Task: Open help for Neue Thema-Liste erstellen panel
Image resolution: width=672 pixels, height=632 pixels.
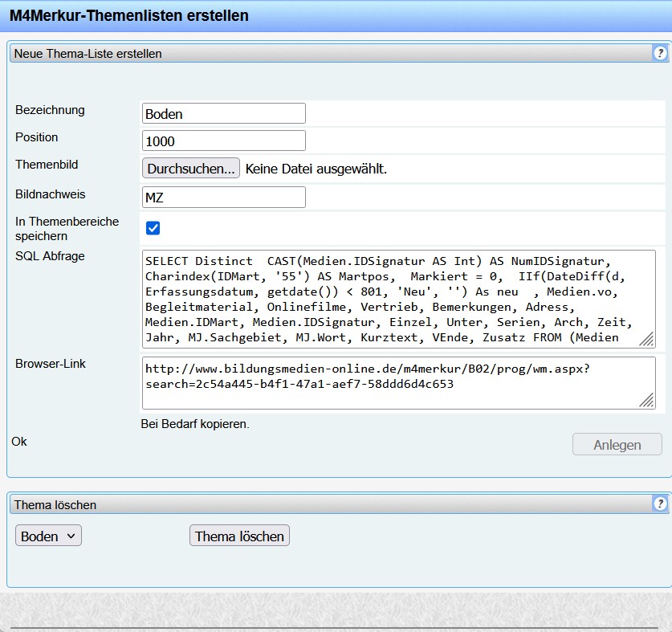Action: click(x=660, y=54)
